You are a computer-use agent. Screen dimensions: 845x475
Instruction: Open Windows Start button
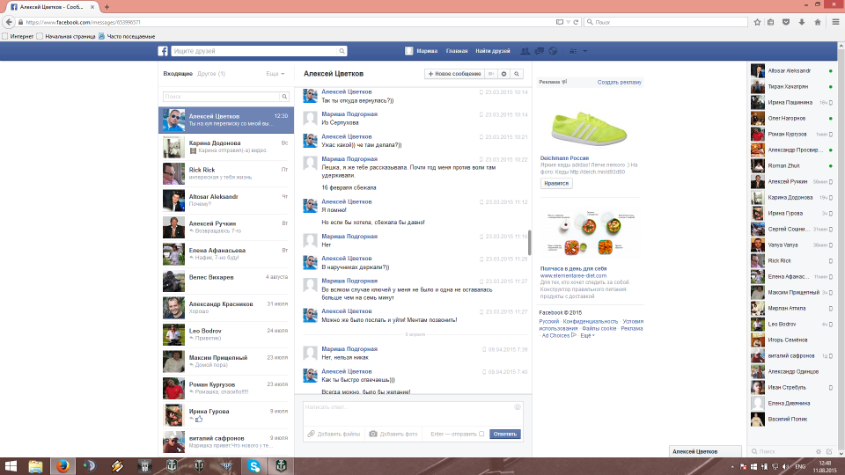pyautogui.click(x=11, y=466)
